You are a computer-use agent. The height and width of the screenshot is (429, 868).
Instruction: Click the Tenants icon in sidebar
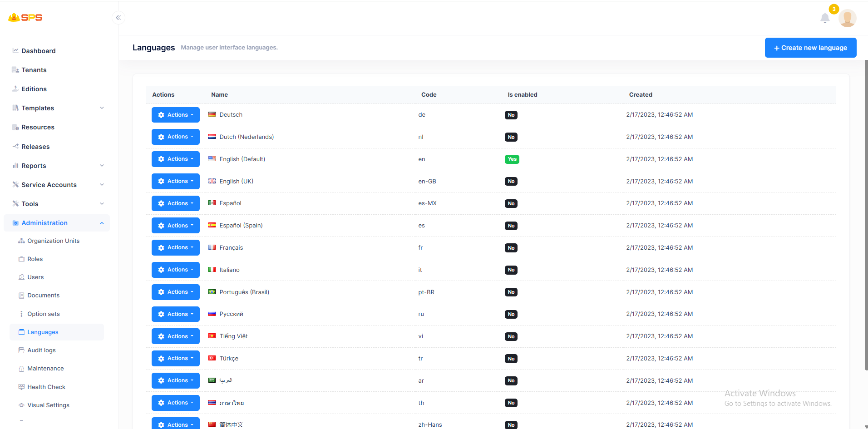[x=15, y=69]
